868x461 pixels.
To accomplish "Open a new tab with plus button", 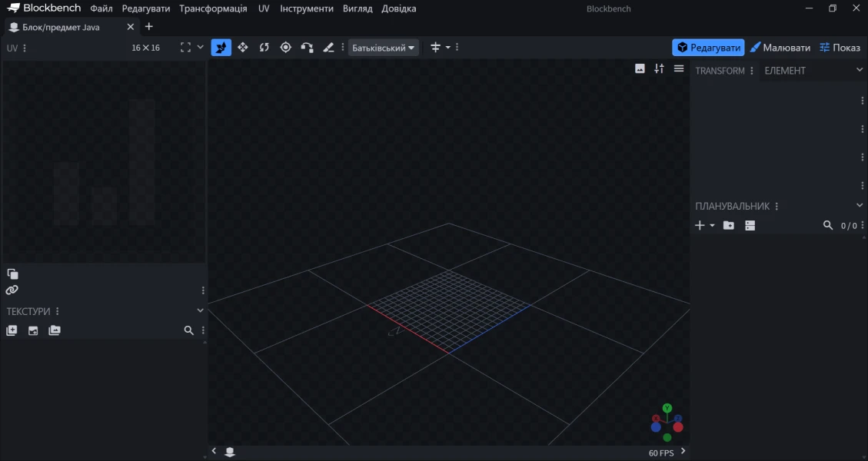I will 149,27.
